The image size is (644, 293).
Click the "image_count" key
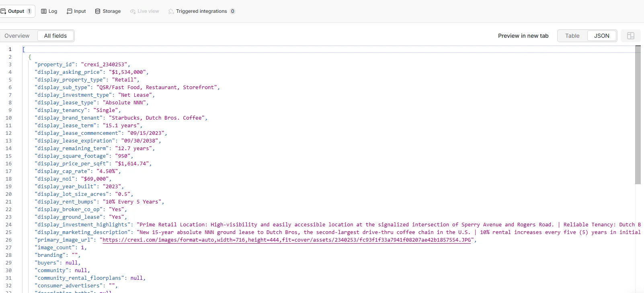point(55,248)
